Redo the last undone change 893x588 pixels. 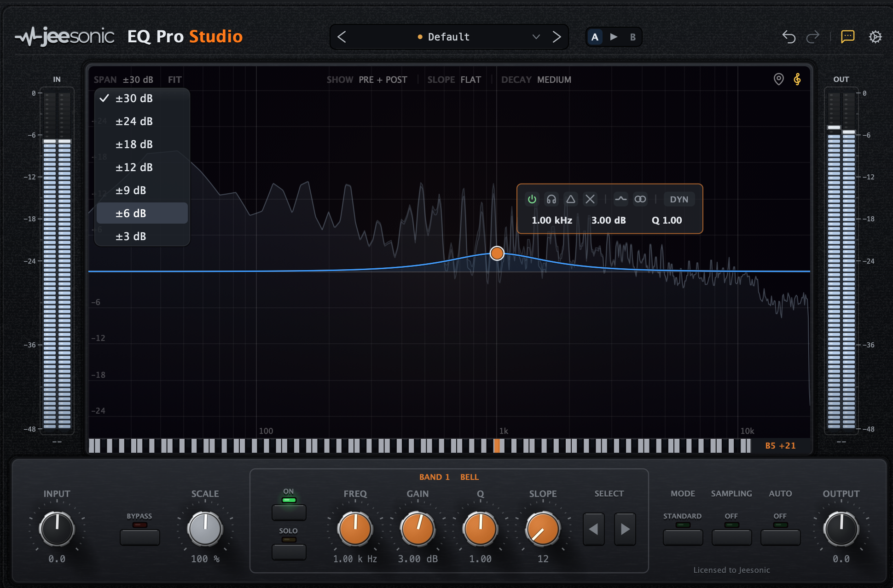tap(813, 37)
